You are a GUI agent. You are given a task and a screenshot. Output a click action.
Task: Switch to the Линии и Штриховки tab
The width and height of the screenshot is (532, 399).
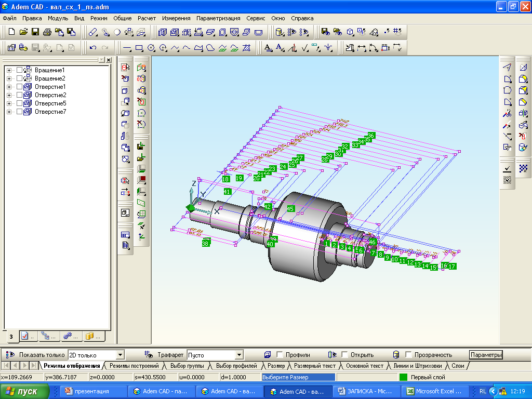[x=417, y=366]
